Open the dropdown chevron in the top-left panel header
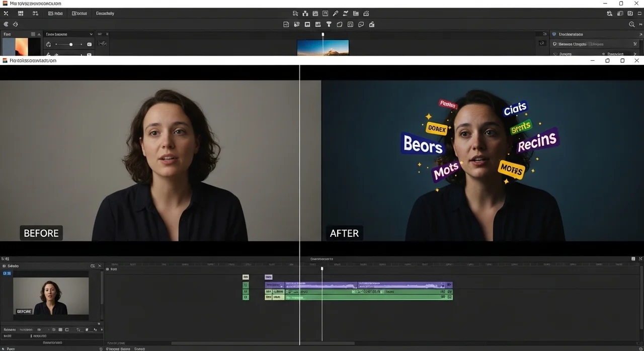 (91, 34)
